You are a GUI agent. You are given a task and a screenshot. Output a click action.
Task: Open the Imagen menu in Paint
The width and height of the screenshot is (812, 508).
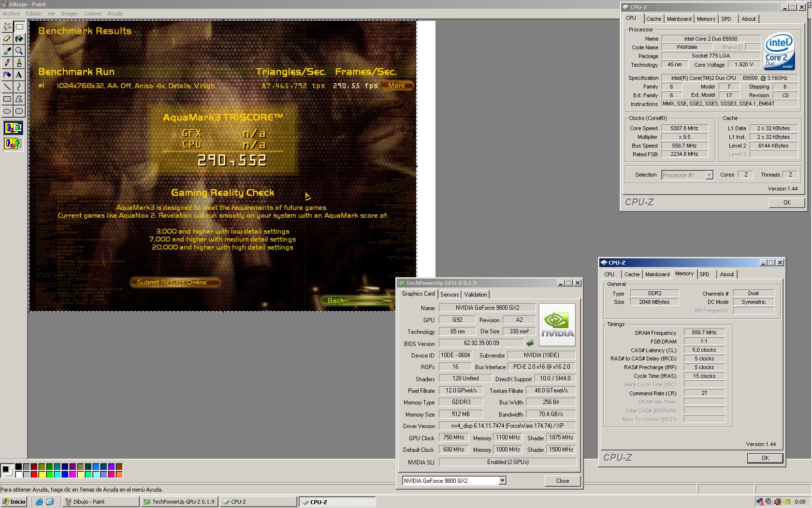[70, 14]
